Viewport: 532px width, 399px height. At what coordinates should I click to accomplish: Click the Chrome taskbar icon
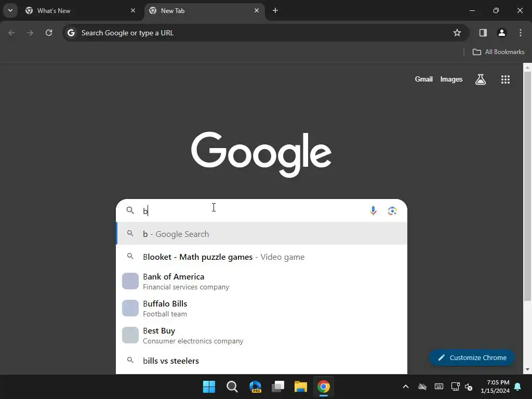point(323,387)
